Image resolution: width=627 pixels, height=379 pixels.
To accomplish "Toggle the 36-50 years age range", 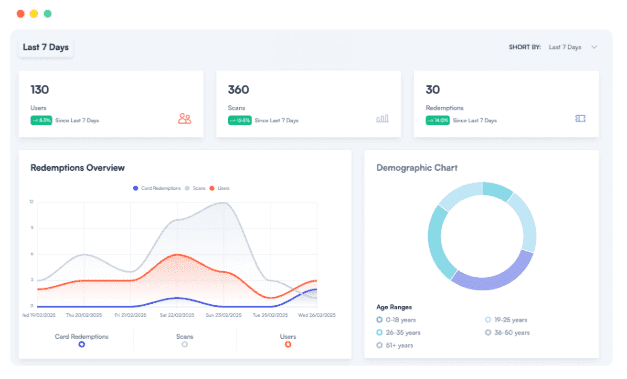I will [x=507, y=333].
